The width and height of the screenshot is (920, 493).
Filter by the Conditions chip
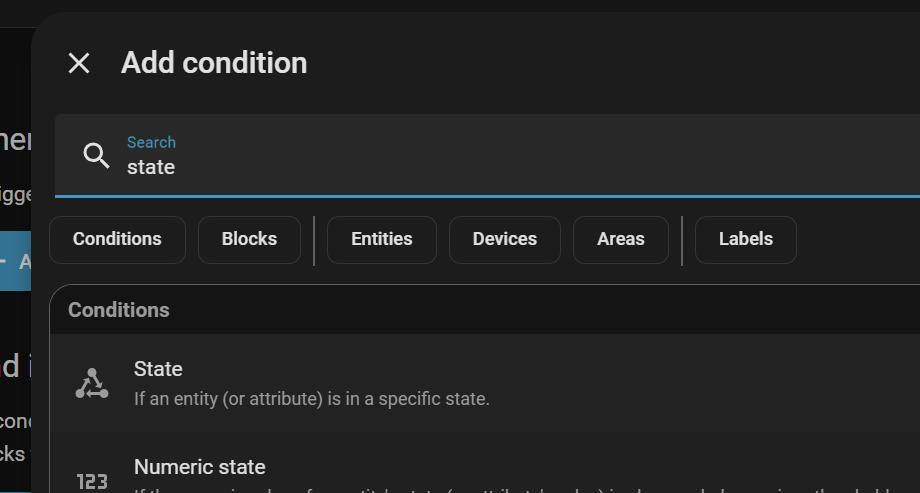point(117,240)
